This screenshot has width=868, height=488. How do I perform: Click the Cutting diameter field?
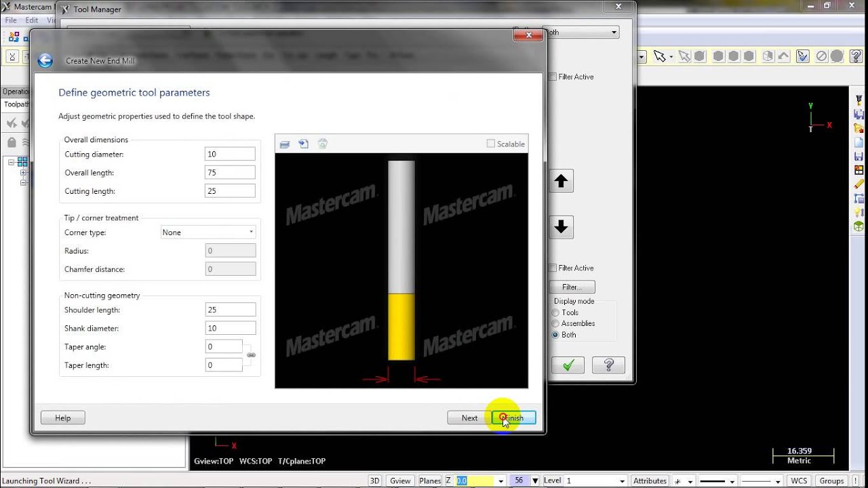(230, 154)
